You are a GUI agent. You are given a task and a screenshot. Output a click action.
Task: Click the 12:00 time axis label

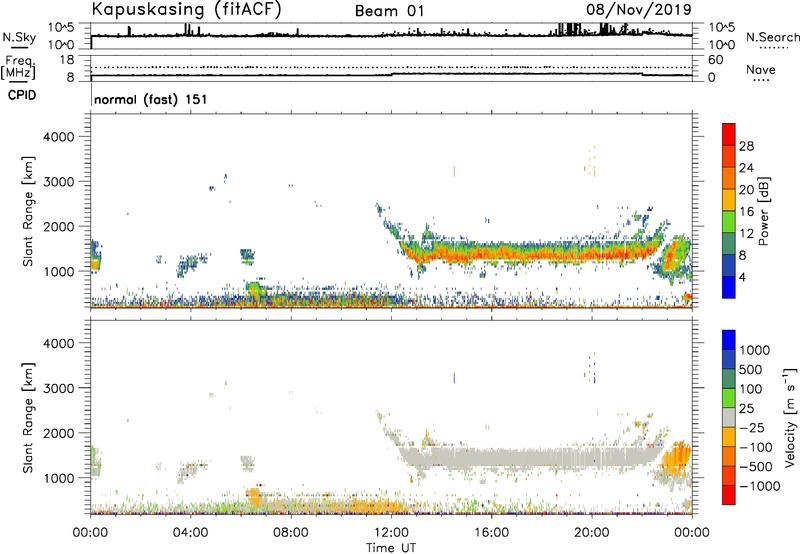[x=391, y=533]
